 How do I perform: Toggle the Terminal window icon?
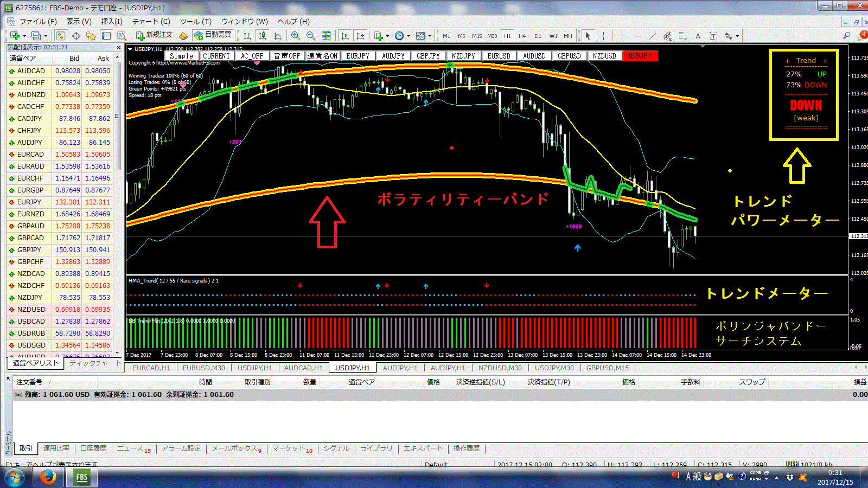tap(106, 36)
